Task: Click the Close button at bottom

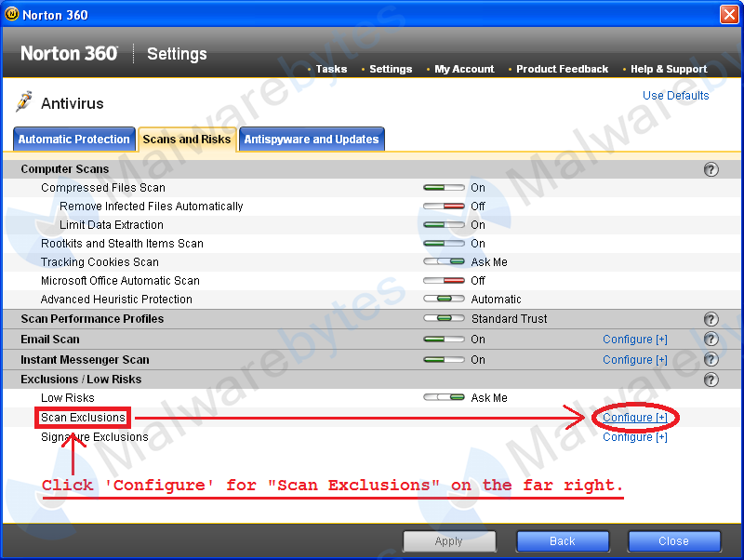Action: click(673, 541)
